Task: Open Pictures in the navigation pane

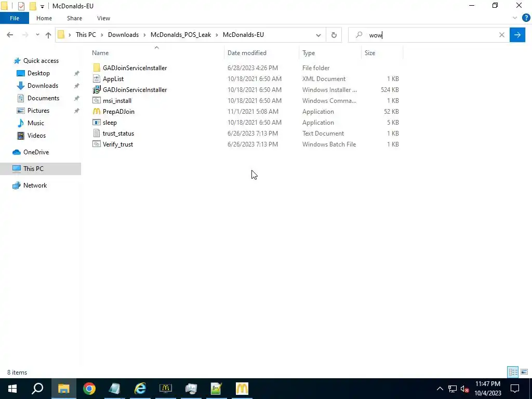Action: (x=38, y=111)
